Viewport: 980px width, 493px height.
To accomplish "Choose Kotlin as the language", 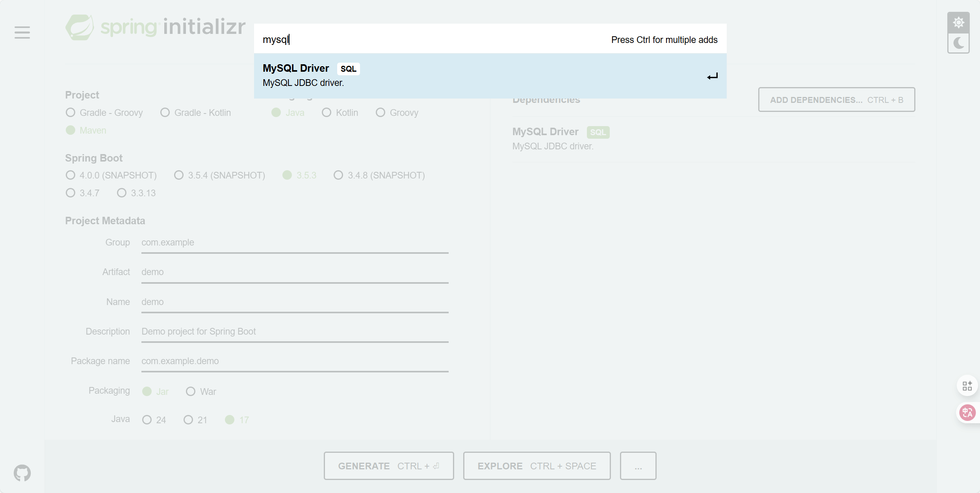I will coord(327,113).
